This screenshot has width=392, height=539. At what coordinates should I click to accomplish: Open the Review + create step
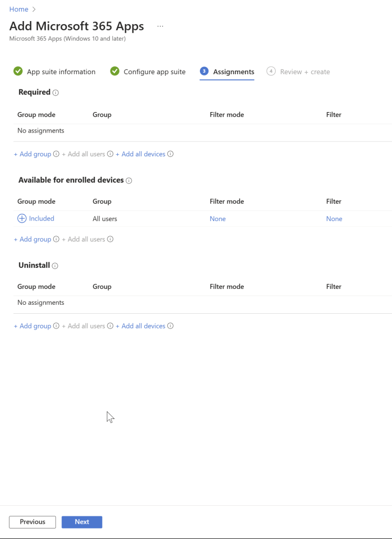[298, 72]
